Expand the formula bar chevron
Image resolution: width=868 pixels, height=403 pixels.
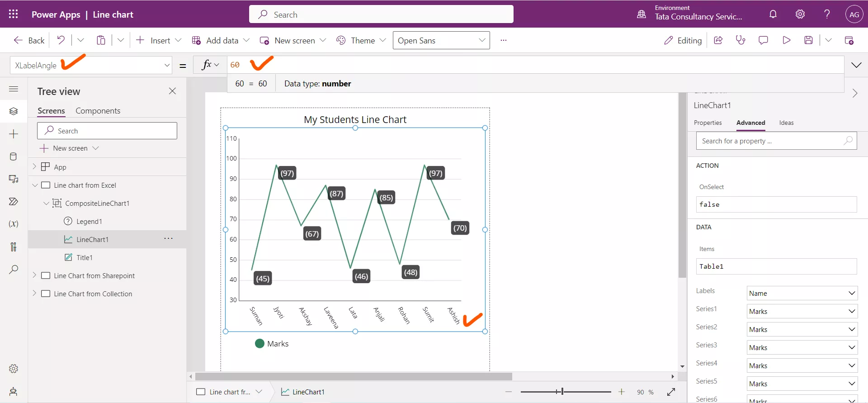856,65
